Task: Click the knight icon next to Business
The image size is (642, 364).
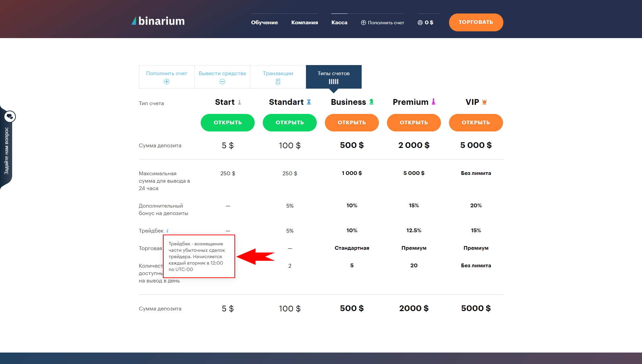Action: click(x=371, y=102)
